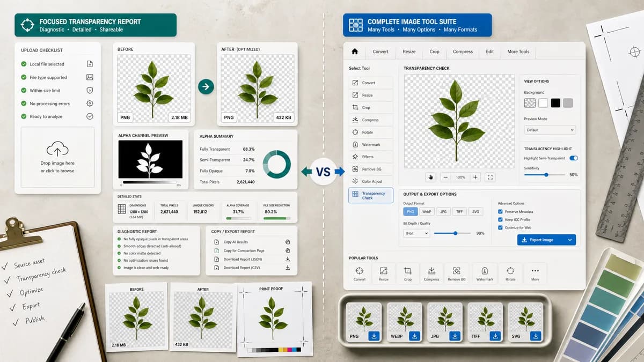Select the white background swatch
The height and width of the screenshot is (362, 644).
coord(543,102)
